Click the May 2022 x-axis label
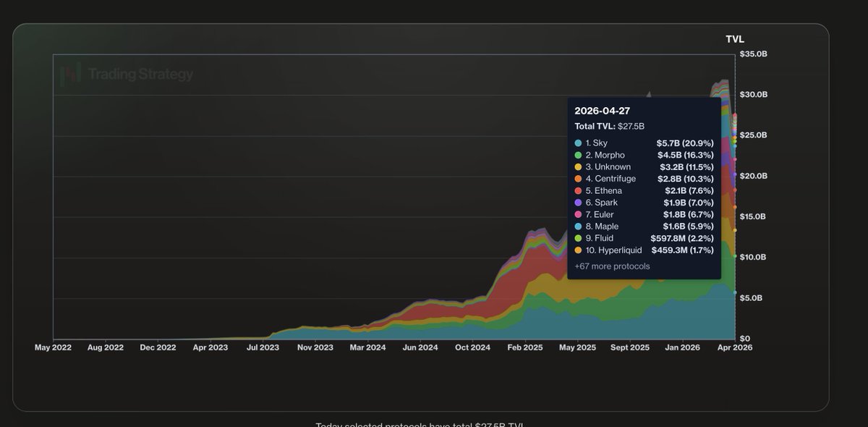The width and height of the screenshot is (868, 427). coord(54,347)
